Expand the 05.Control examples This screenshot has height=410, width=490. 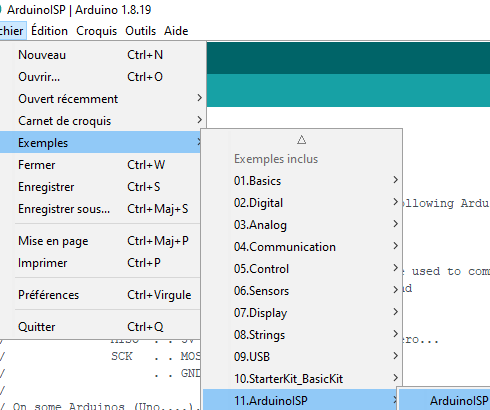pyautogui.click(x=302, y=269)
